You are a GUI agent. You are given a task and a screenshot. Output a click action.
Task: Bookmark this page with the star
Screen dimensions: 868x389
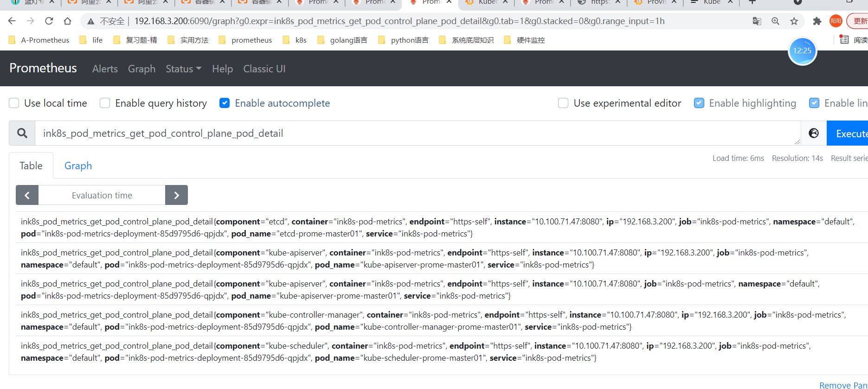coord(794,21)
